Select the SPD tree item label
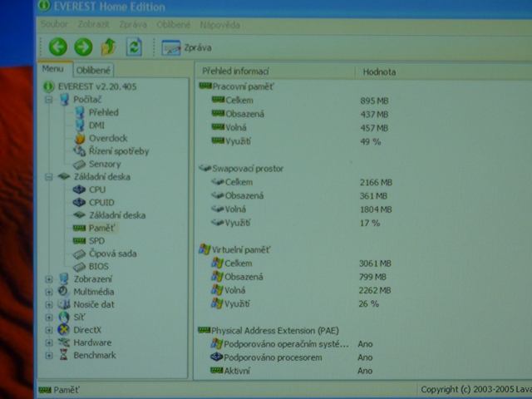 pos(96,241)
